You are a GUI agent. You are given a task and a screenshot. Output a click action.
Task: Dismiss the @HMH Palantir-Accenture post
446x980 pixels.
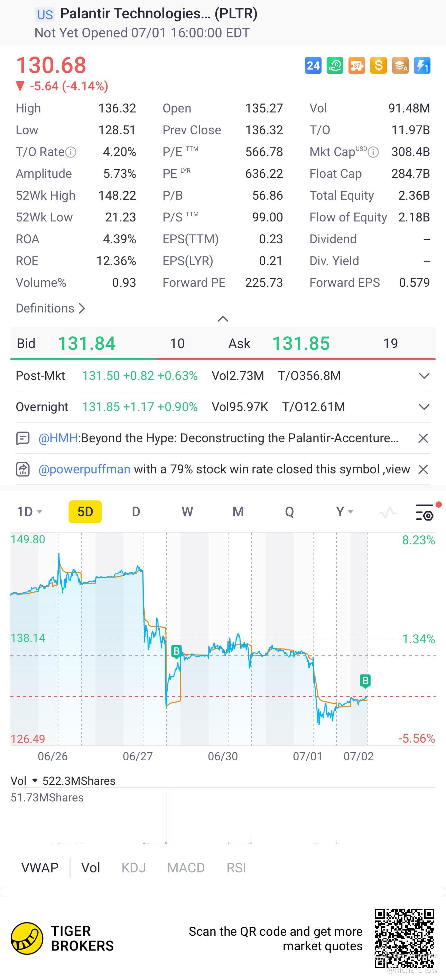[423, 438]
